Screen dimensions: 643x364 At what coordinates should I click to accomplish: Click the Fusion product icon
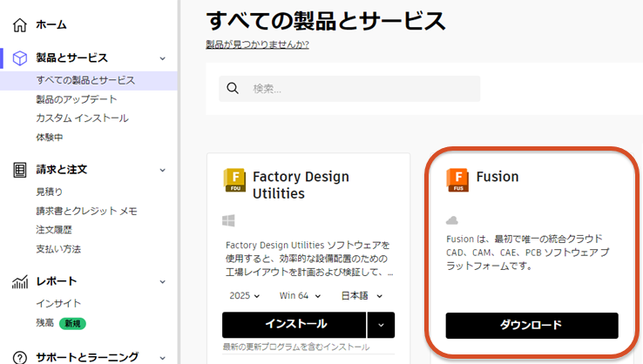click(x=457, y=180)
